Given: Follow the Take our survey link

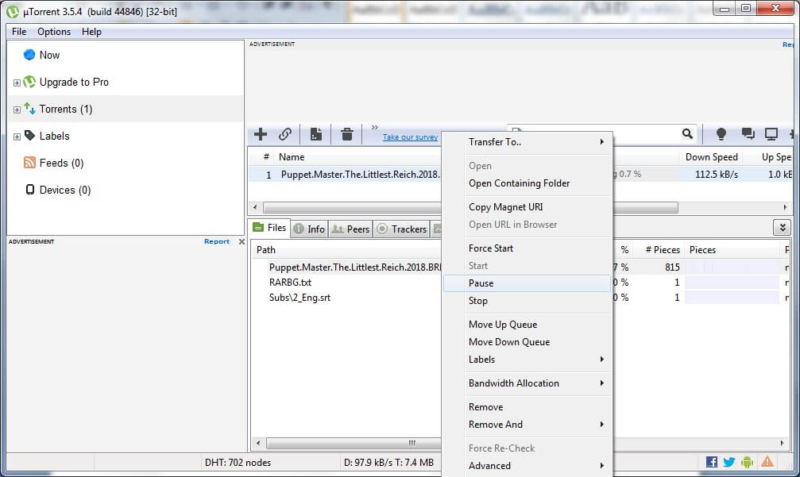Looking at the screenshot, I should [410, 137].
